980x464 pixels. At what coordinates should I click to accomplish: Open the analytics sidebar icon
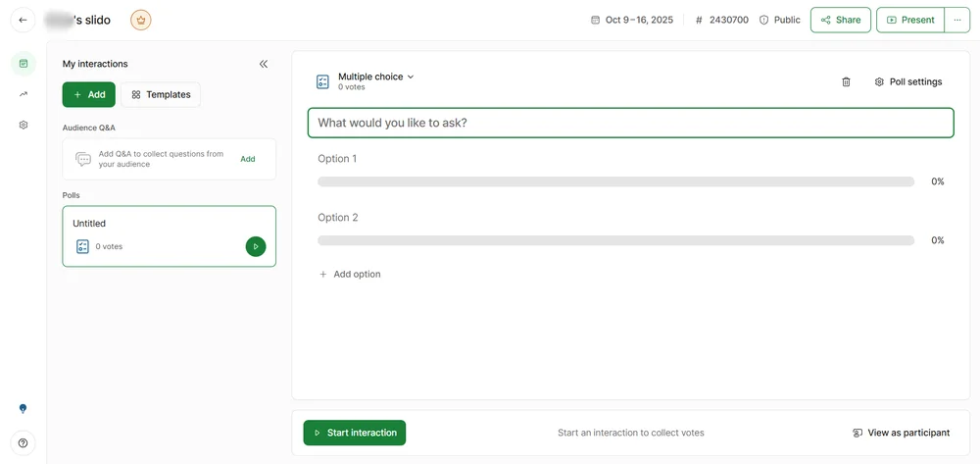24,94
